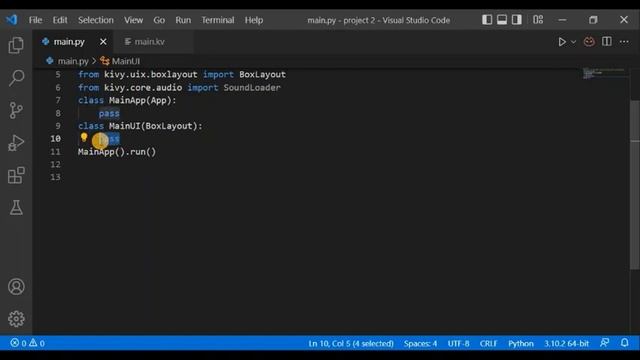Change encoding via UTF-8
This screenshot has height=360, width=640.
[x=458, y=344]
